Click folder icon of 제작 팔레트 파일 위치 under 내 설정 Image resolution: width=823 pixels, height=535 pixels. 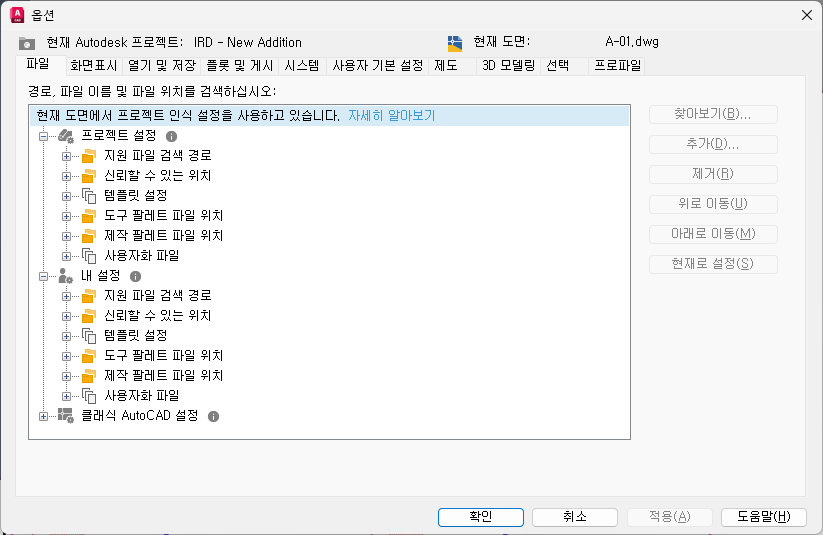[89, 376]
